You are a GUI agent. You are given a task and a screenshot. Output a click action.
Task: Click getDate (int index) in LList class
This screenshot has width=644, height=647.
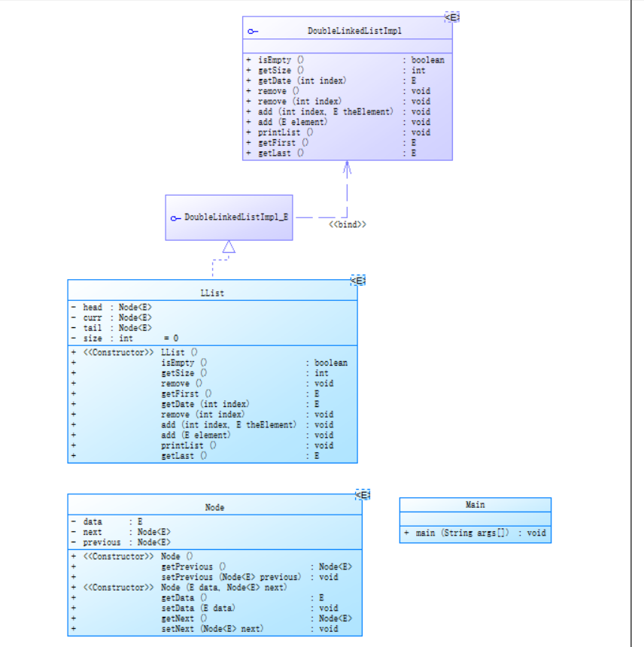pyautogui.click(x=205, y=404)
